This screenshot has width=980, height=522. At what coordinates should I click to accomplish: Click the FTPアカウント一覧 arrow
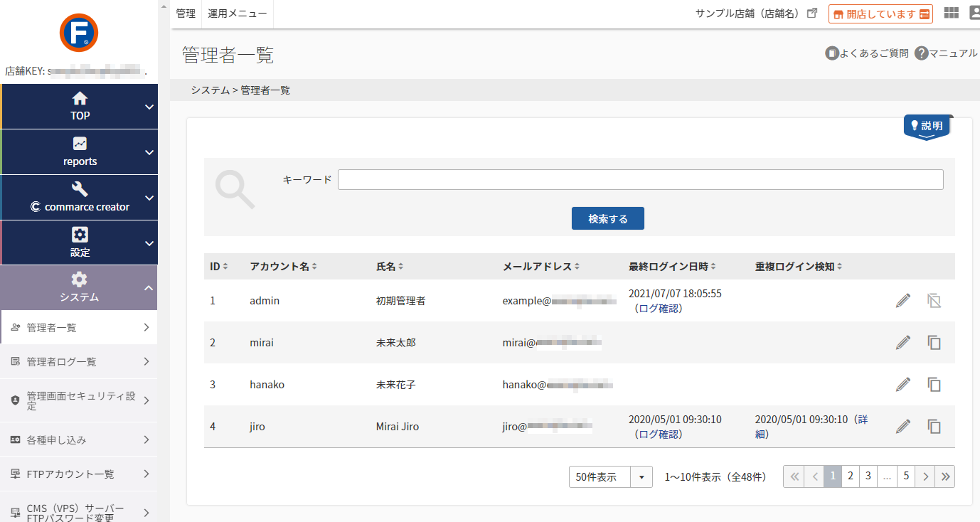pos(146,474)
